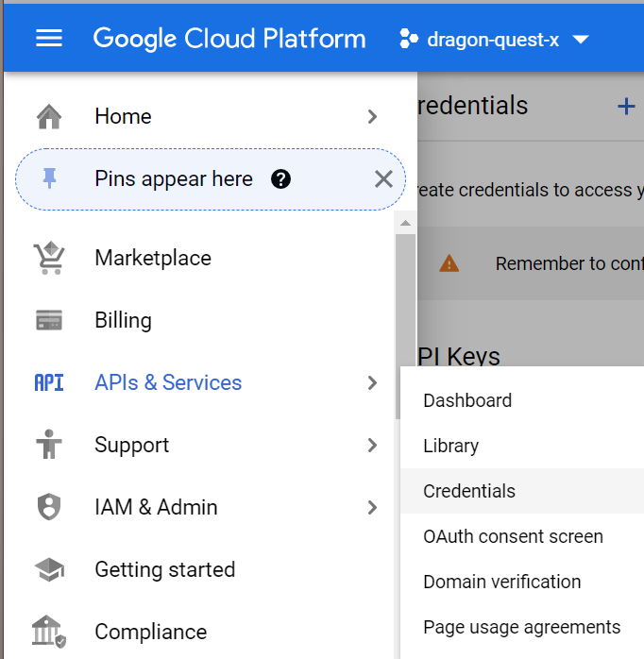Expand the Support submenu chevron
Screen dimensions: 644x659
pyautogui.click(x=372, y=445)
